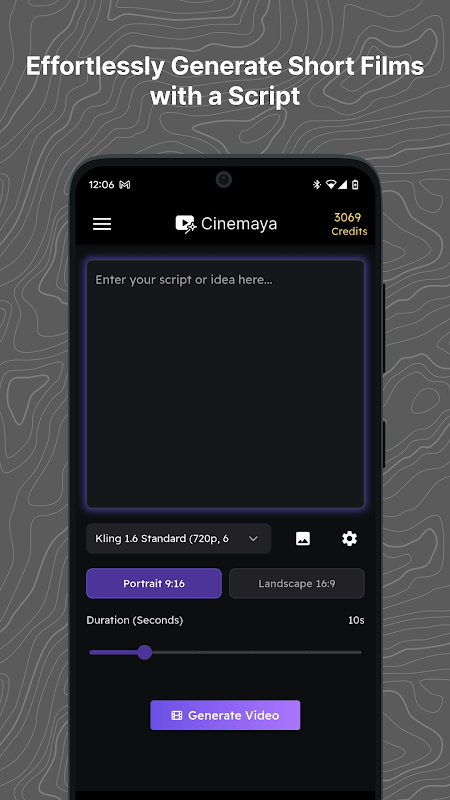450x800 pixels.
Task: Click the duration slider handle
Action: [145, 652]
